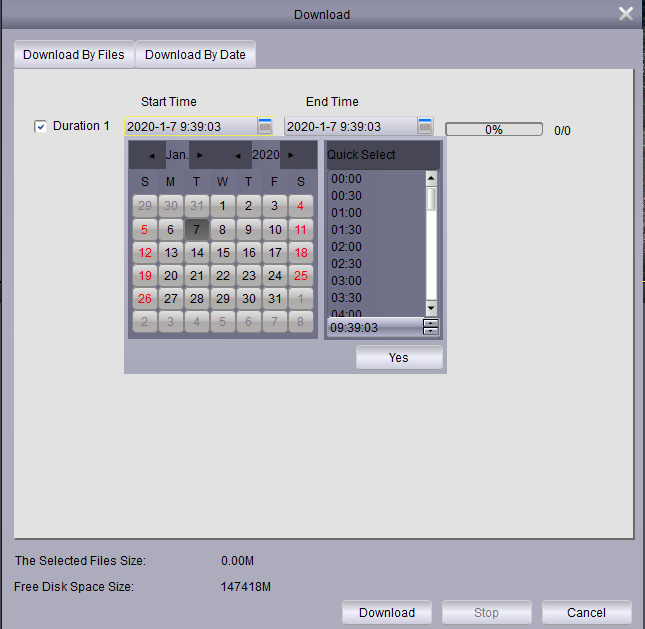Select 03:30 in Quick Select
The height and width of the screenshot is (629, 645).
pyautogui.click(x=346, y=297)
